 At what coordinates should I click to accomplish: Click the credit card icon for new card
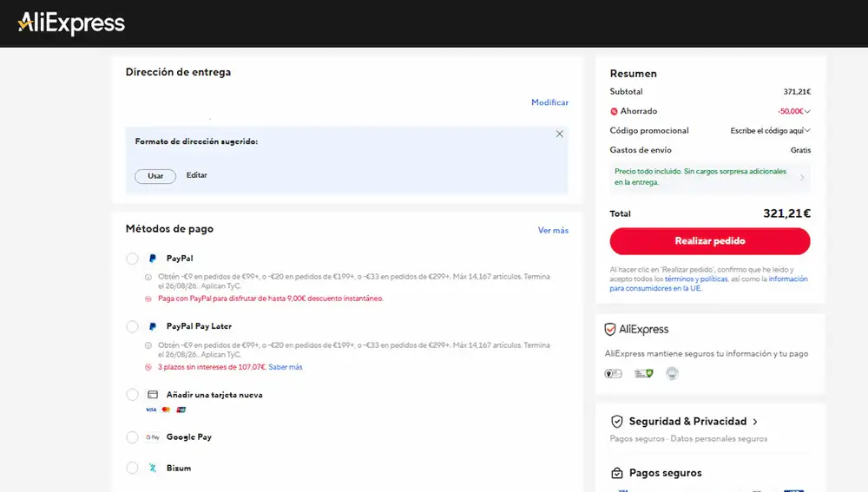click(153, 395)
